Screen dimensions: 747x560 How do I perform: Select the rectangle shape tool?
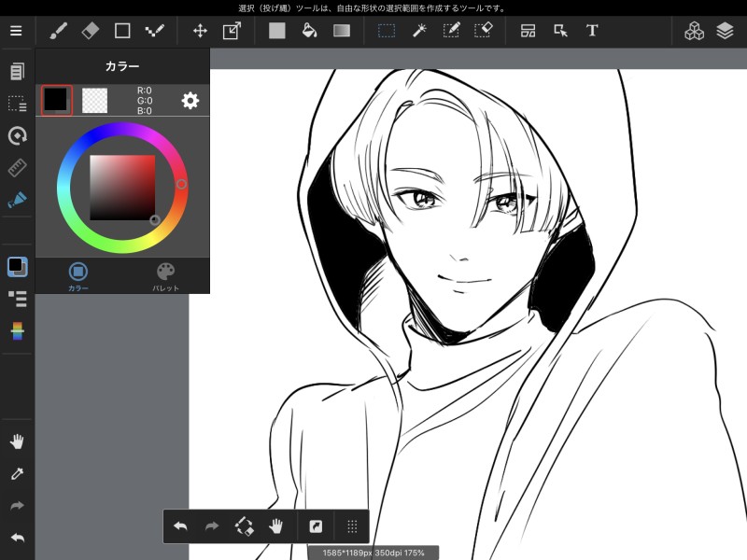122,31
